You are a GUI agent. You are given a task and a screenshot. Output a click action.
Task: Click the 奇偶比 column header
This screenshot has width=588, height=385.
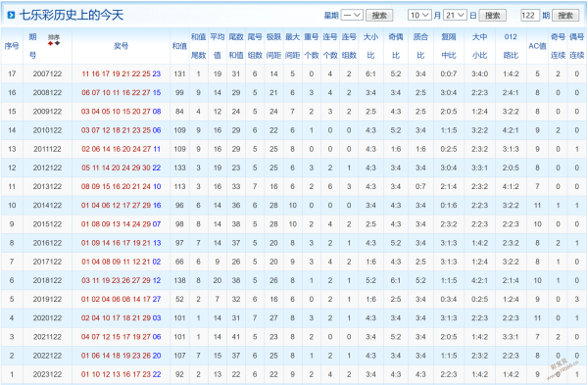[x=396, y=46]
